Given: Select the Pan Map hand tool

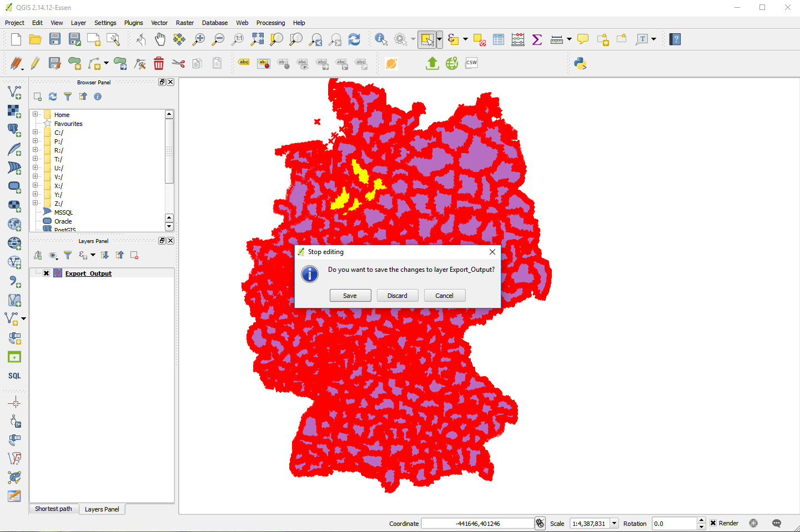Looking at the screenshot, I should pos(160,39).
